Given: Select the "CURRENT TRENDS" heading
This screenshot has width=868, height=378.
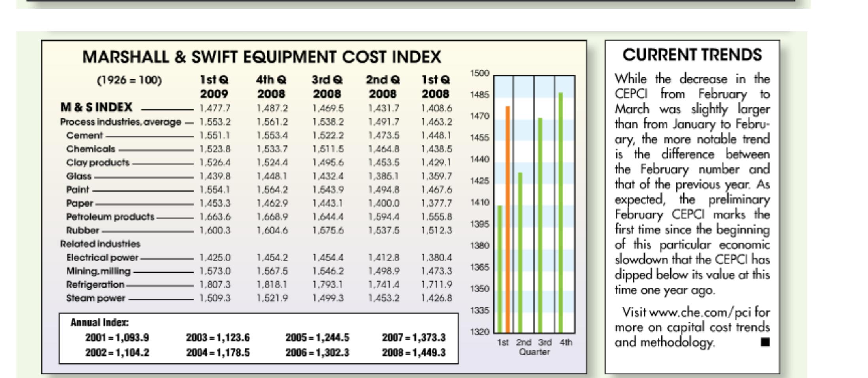Looking at the screenshot, I should pos(692,55).
